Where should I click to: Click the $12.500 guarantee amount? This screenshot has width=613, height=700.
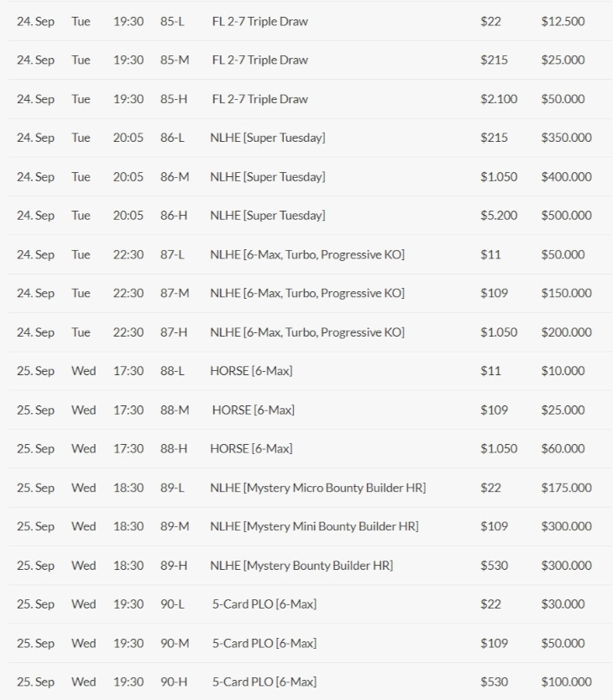pos(563,21)
